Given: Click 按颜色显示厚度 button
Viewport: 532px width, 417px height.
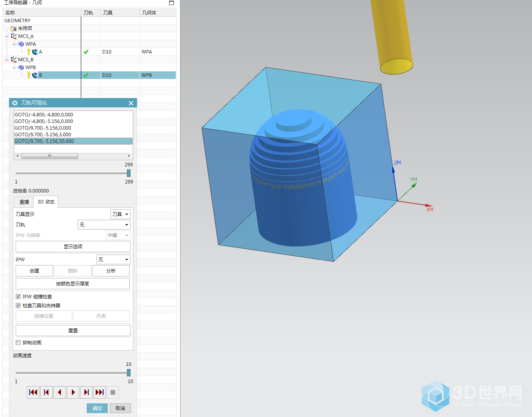Looking at the screenshot, I should point(73,284).
